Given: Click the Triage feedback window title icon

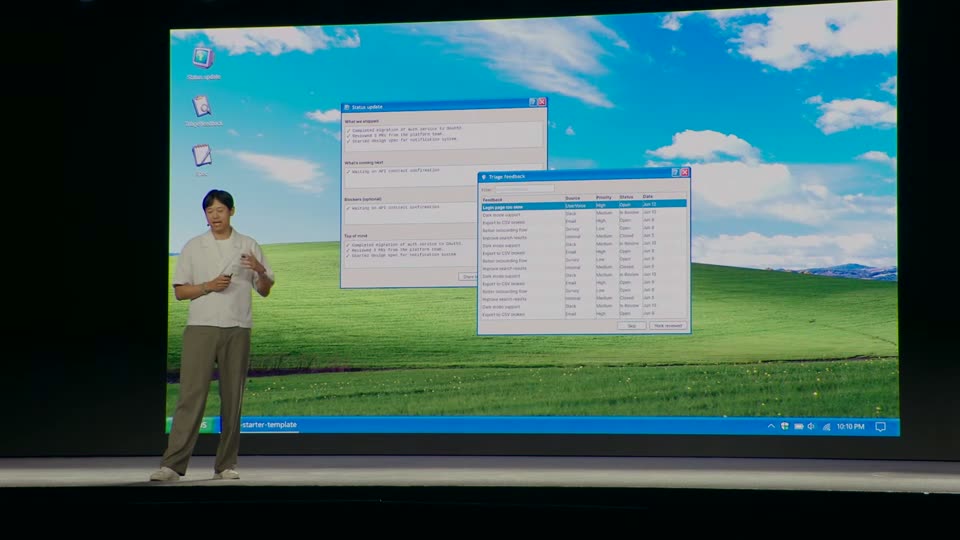Looking at the screenshot, I should [x=484, y=177].
